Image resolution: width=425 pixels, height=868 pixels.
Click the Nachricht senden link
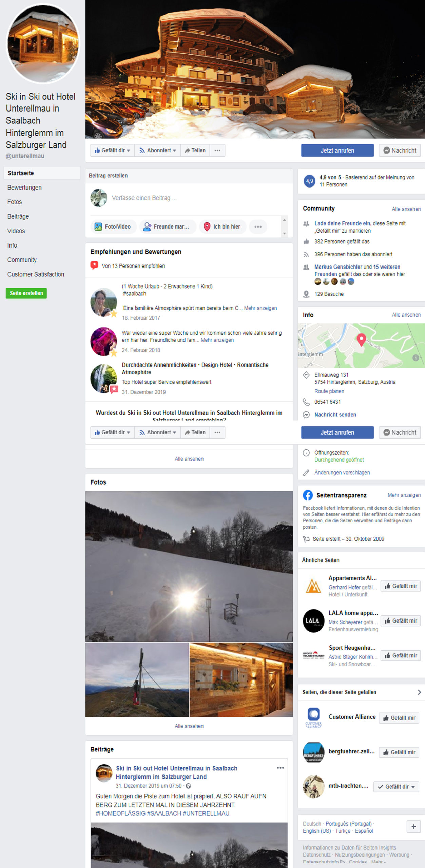click(335, 414)
